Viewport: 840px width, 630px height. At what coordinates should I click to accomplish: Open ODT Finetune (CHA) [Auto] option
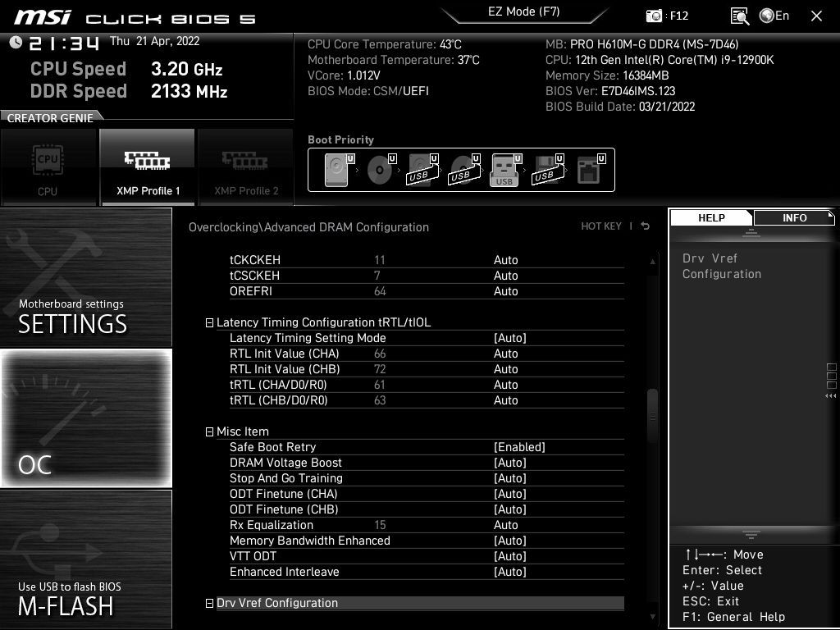(509, 494)
